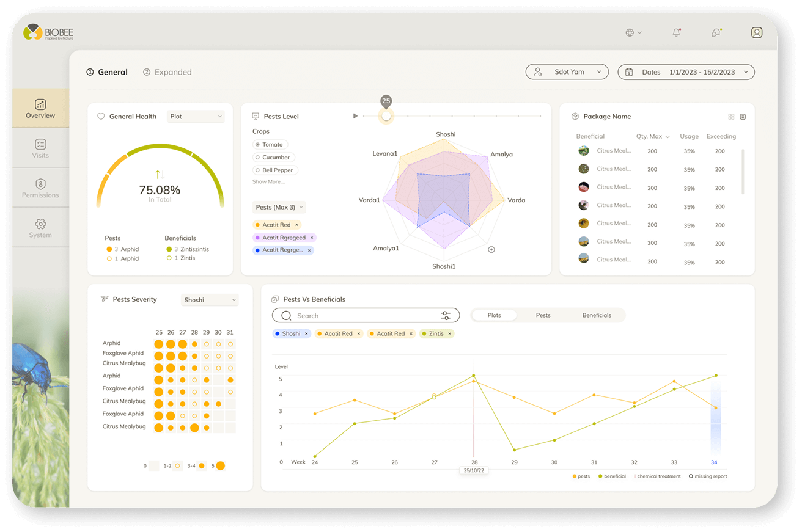
Task: Open the Pests Severity Shoshi dropdown
Action: [210, 300]
